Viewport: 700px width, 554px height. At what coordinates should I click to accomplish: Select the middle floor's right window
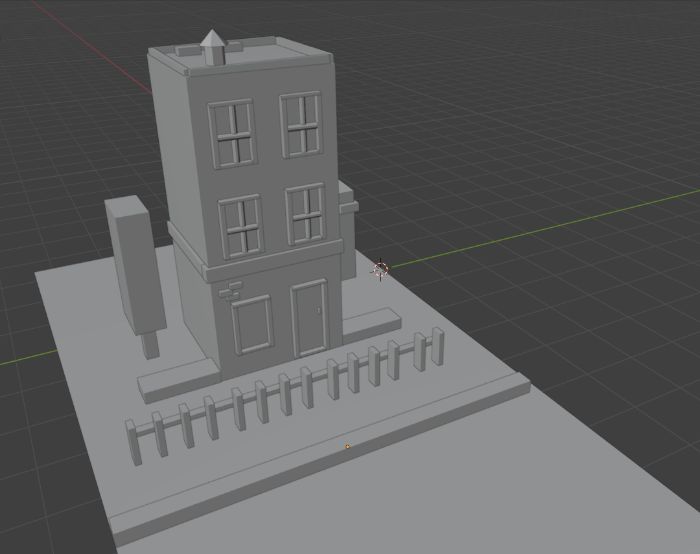(306, 214)
